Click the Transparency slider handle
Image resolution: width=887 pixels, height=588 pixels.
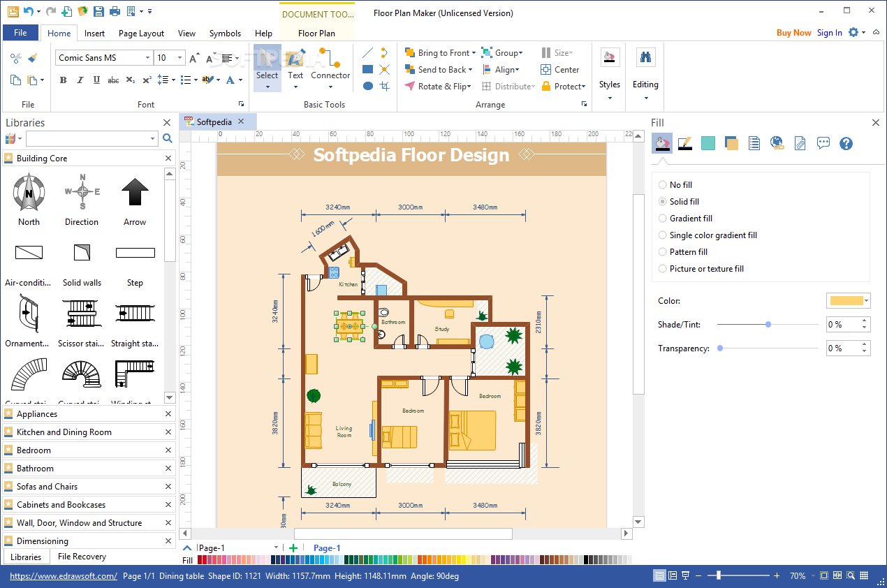[x=720, y=348]
